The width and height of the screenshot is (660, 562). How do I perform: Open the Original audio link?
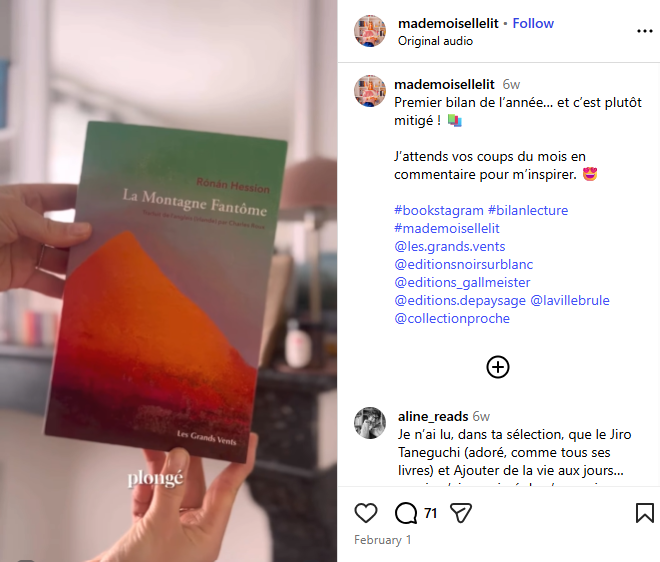pyautogui.click(x=435, y=41)
